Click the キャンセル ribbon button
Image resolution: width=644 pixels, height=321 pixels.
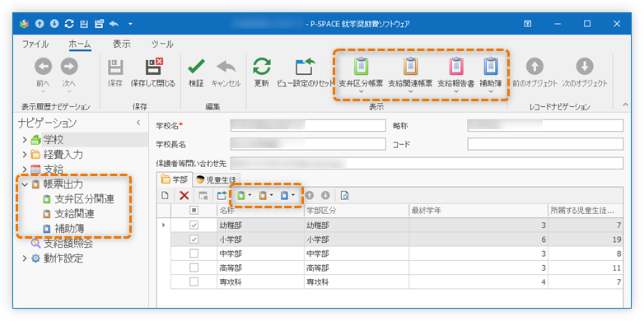coord(226,72)
